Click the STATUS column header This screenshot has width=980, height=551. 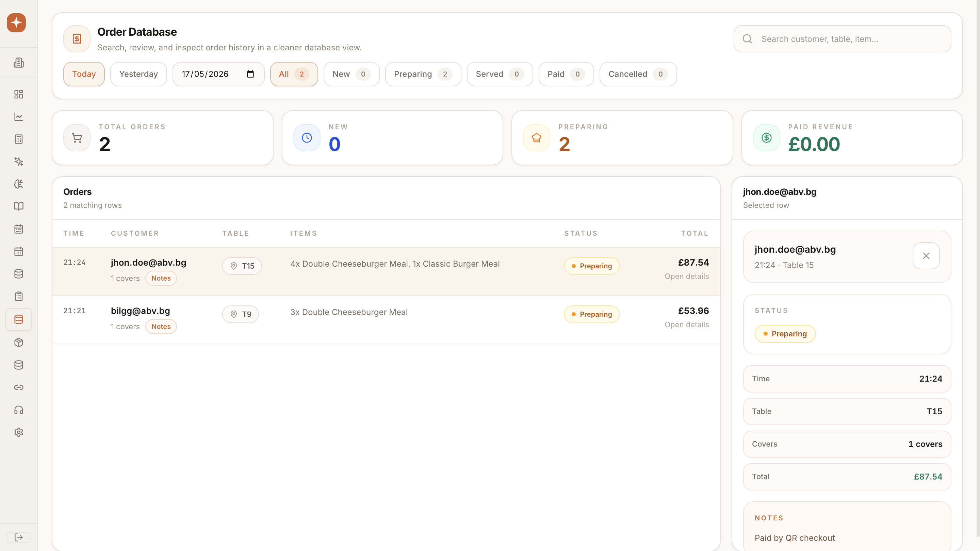coord(581,233)
